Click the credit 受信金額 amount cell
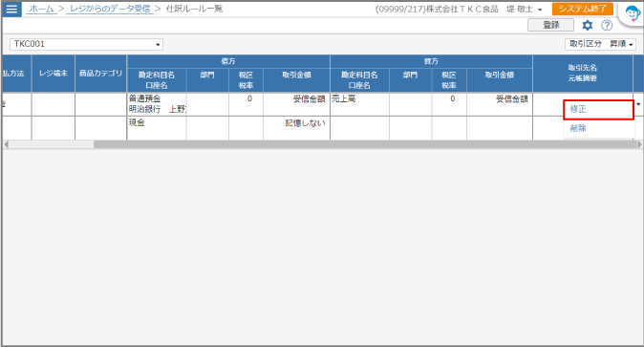Screen dimensions: 644x347 [500, 104]
